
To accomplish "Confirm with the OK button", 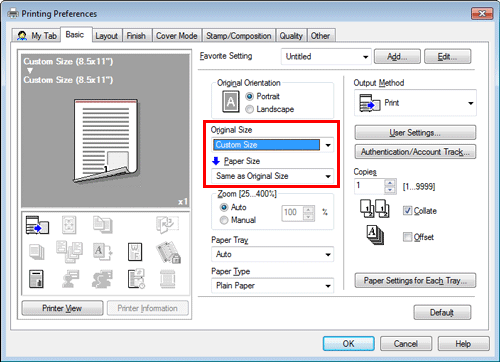I will (x=348, y=344).
